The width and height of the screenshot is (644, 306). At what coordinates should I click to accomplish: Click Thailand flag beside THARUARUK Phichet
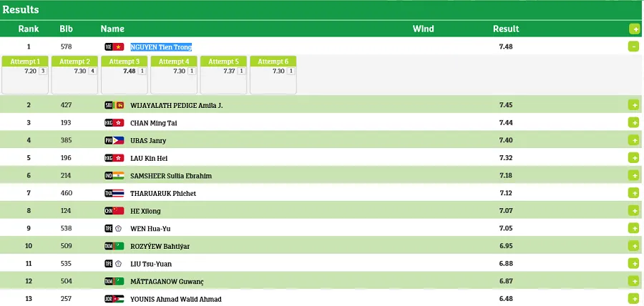[x=119, y=193]
